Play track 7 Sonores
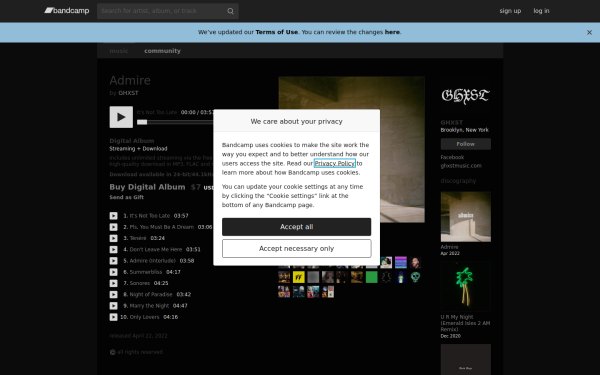Image resolution: width=600 pixels, height=375 pixels. [x=114, y=283]
